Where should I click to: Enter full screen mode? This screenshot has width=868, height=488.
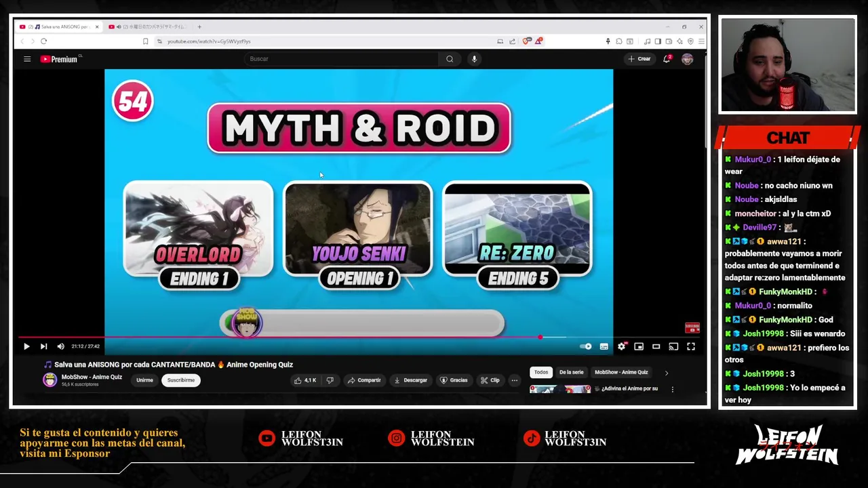pos(690,346)
